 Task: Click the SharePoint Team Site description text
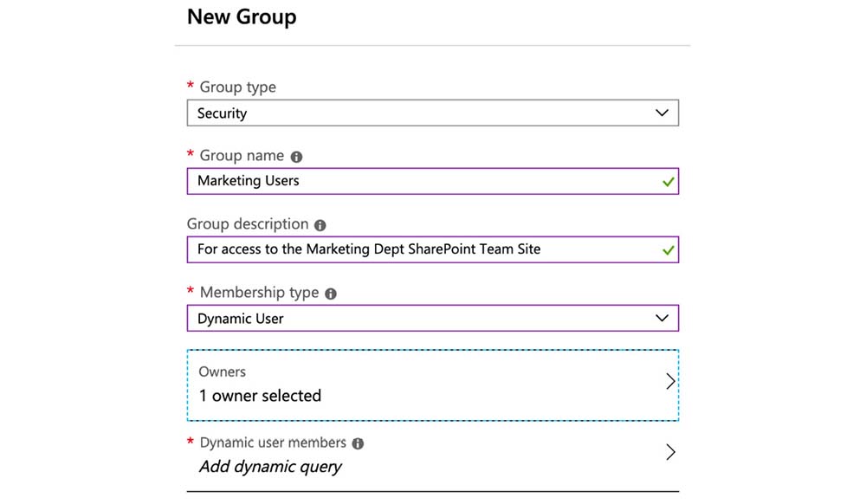(x=369, y=249)
